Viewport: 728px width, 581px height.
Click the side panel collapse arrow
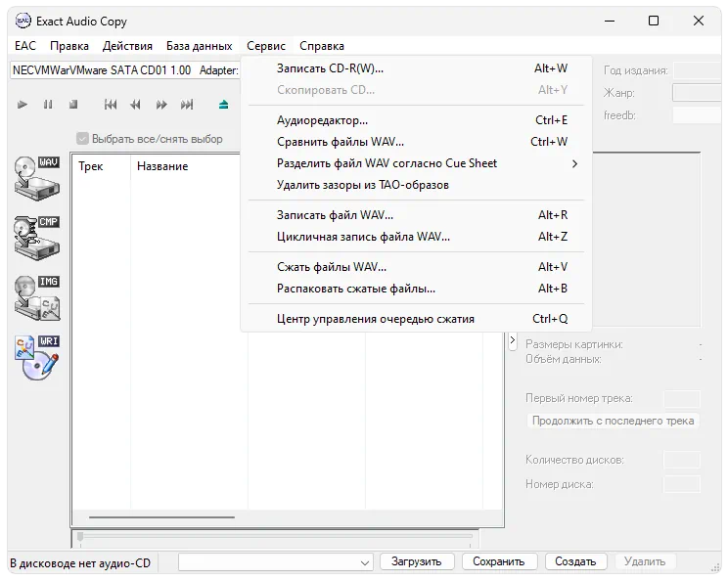pos(513,341)
